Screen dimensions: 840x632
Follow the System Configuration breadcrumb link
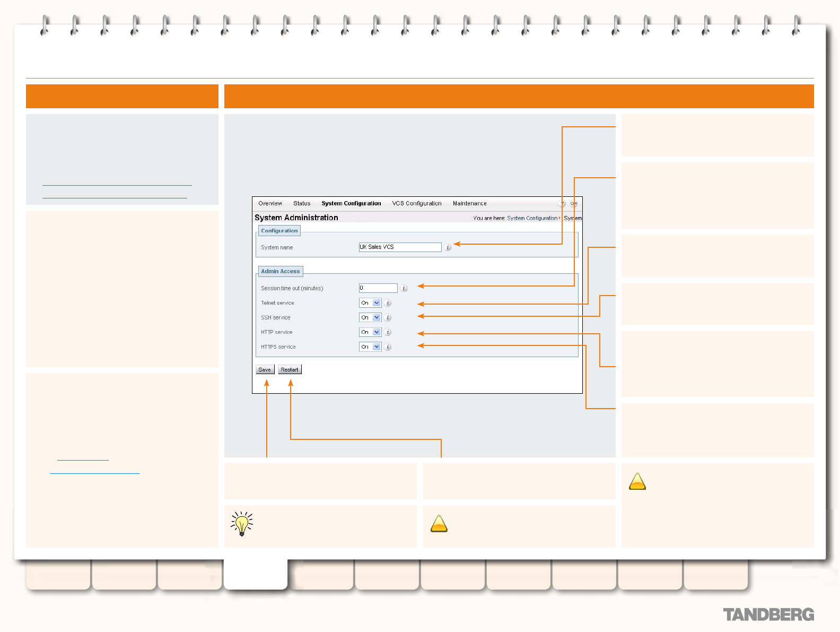click(532, 218)
